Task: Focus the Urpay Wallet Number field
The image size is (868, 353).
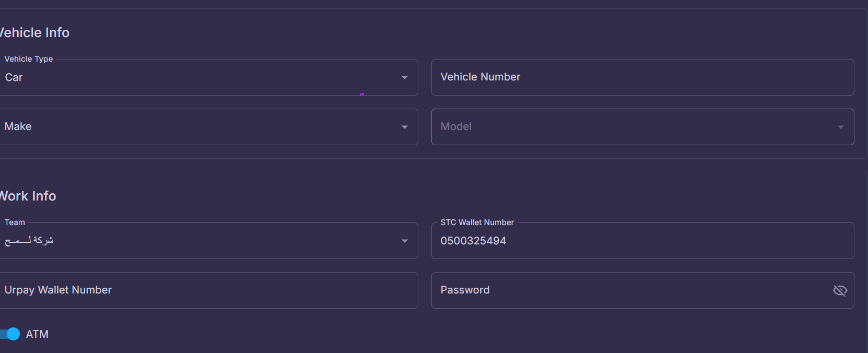Action: 209,290
